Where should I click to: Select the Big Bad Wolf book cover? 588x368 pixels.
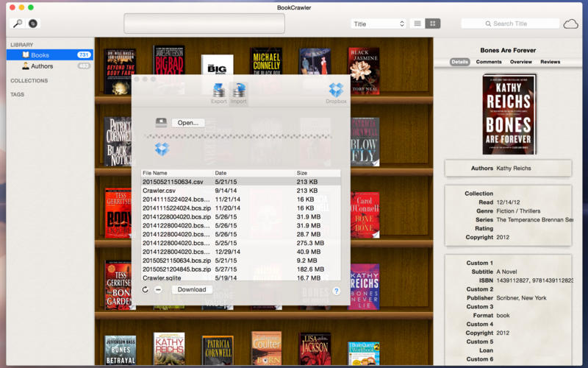[x=169, y=60]
